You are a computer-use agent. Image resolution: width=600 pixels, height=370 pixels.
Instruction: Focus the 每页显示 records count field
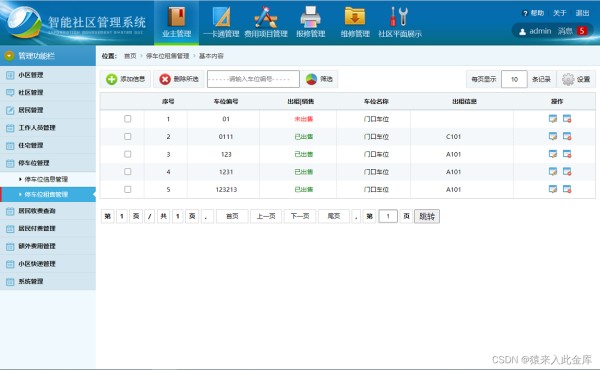(x=514, y=79)
